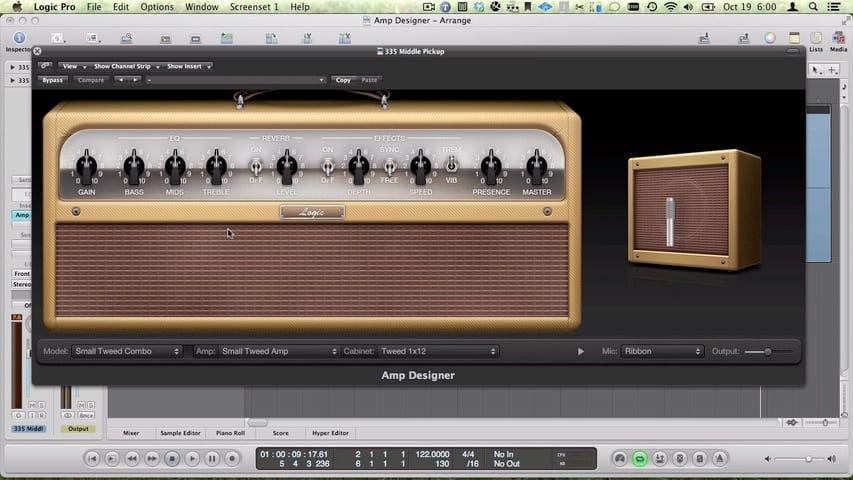Click the Output level slider
The height and width of the screenshot is (480, 853).
click(768, 351)
